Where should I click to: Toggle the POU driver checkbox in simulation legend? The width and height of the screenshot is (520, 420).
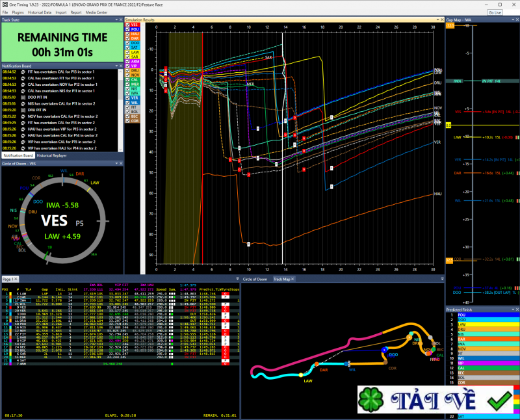click(x=127, y=29)
